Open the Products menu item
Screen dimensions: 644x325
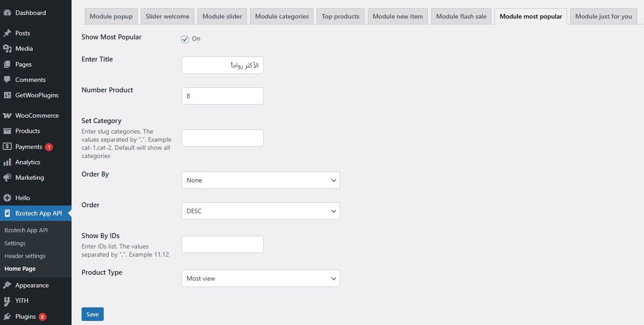pyautogui.click(x=36, y=131)
